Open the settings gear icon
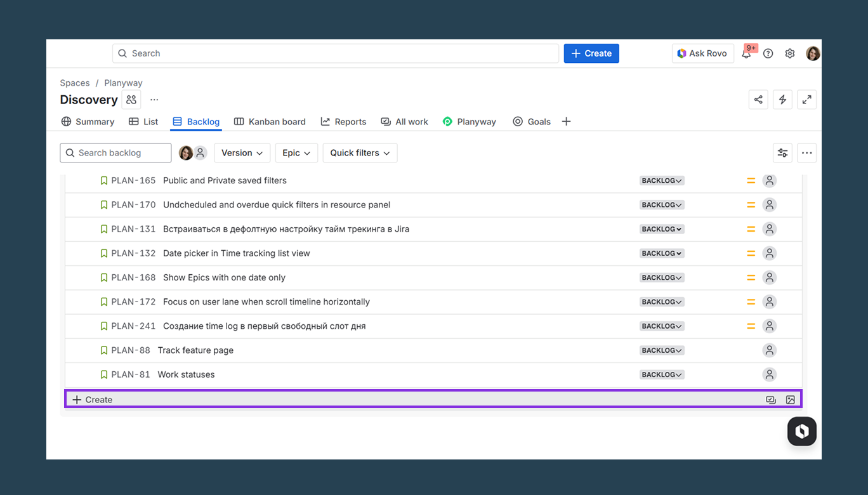 790,53
